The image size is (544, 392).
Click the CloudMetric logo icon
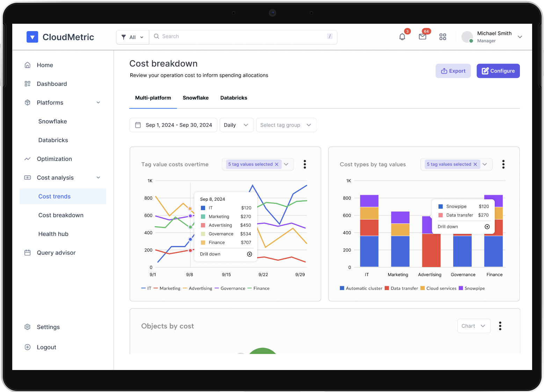click(x=32, y=37)
